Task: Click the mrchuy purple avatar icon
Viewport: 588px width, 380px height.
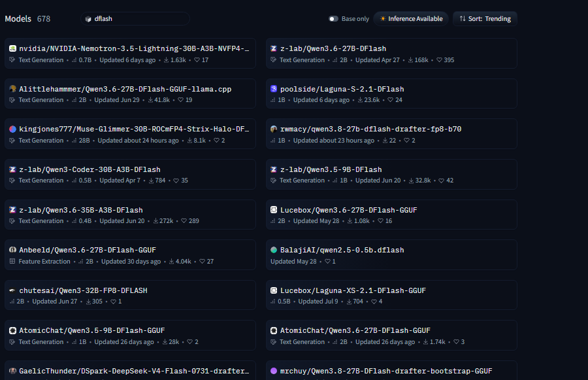Action: coord(274,371)
